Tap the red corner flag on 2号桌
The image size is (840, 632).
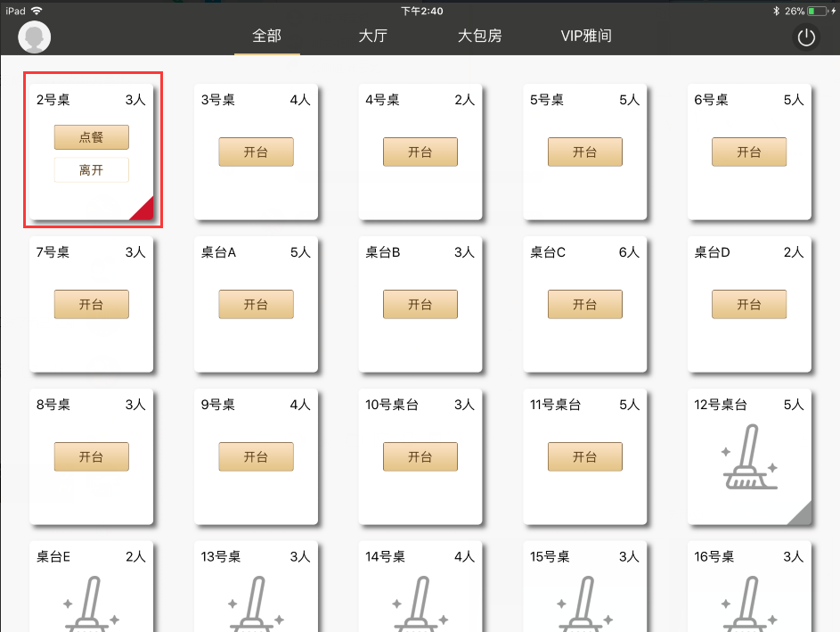tap(144, 210)
